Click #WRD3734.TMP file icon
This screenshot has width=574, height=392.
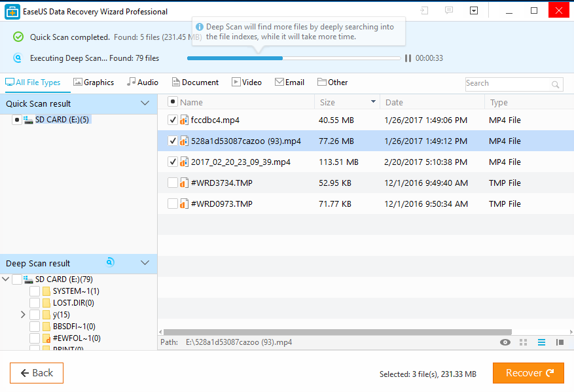pos(184,183)
